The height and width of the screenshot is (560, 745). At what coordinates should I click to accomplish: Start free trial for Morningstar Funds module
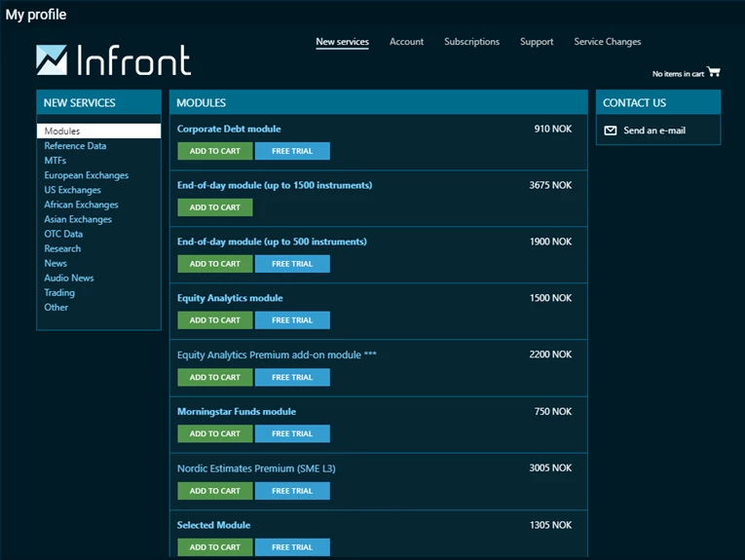tap(292, 434)
